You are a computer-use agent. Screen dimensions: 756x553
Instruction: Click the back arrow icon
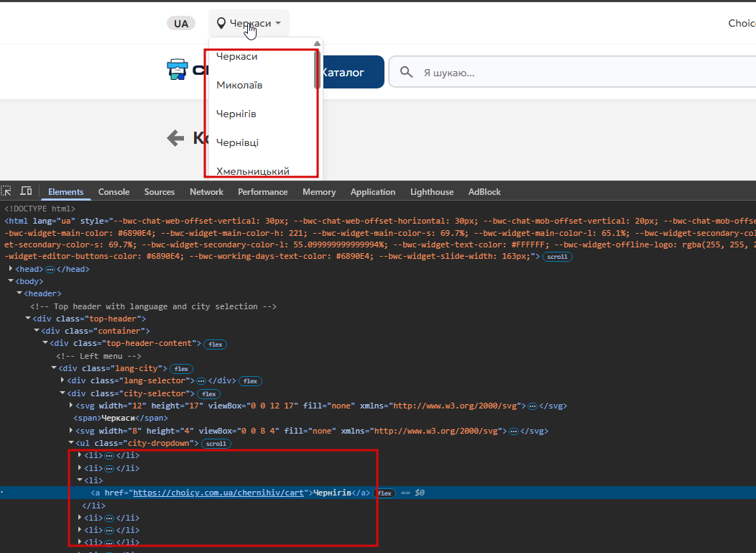pyautogui.click(x=175, y=138)
